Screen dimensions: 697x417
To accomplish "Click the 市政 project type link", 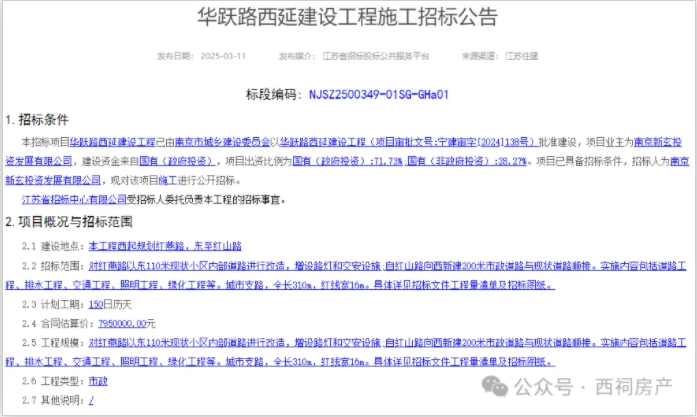I will 98,382.
